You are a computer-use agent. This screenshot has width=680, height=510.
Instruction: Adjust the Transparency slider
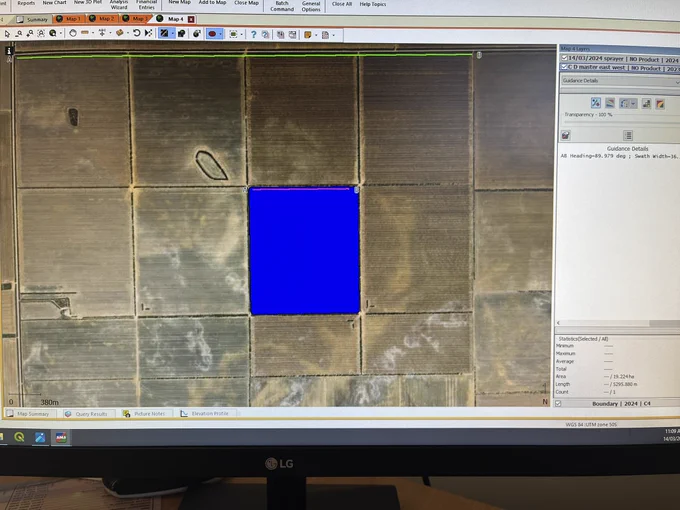coord(622,122)
